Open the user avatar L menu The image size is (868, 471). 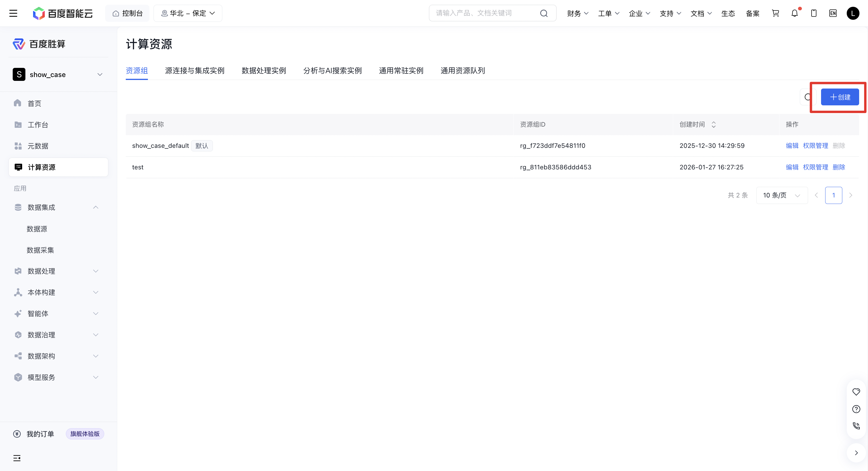(x=853, y=13)
